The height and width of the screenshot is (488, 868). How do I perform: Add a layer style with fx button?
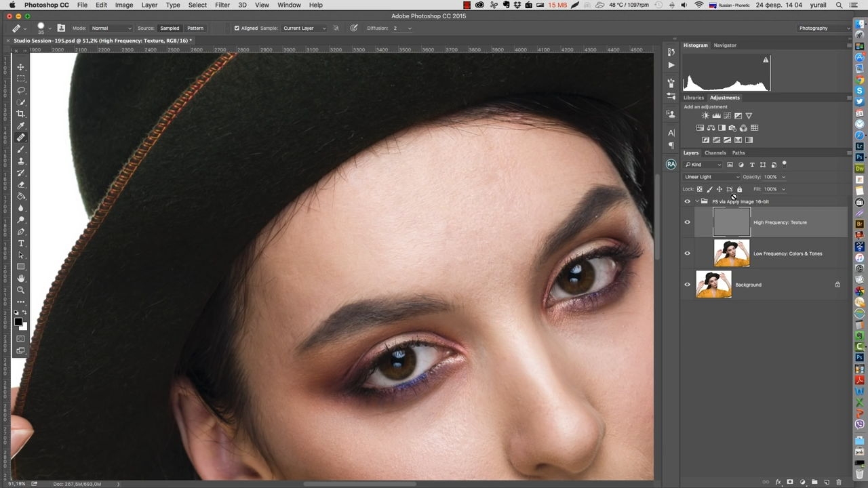click(x=778, y=483)
